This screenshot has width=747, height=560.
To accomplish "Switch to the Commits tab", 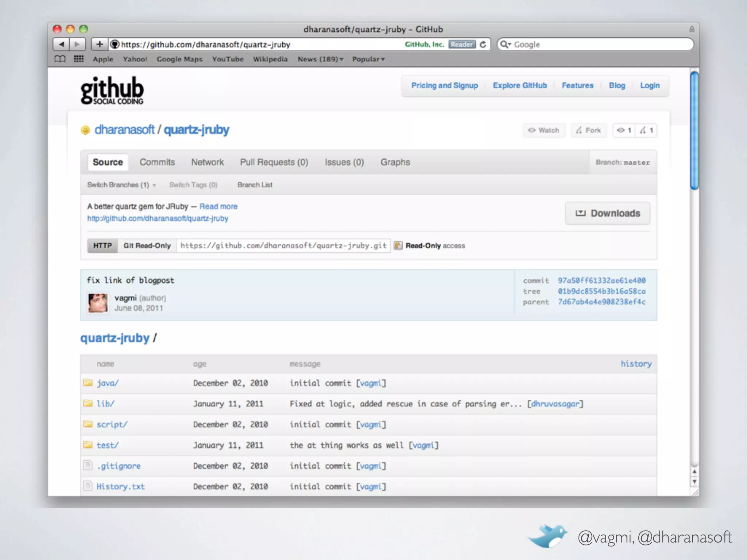I will 157,162.
